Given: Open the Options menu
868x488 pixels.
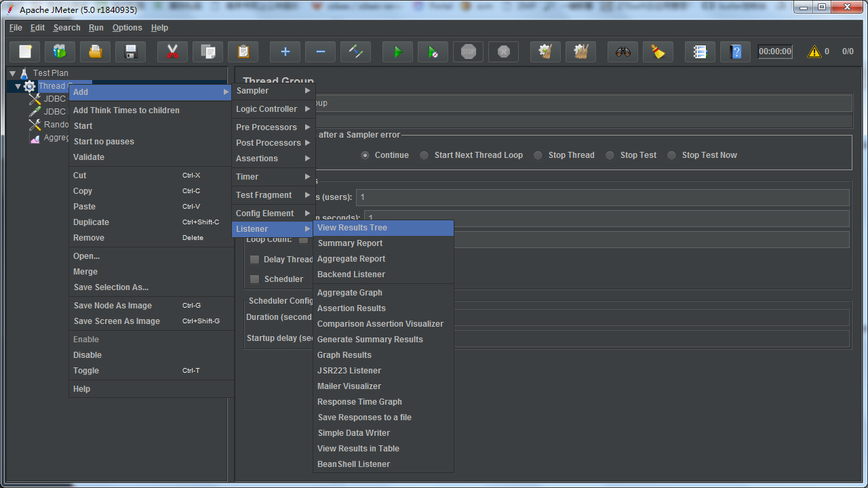Looking at the screenshot, I should click(x=127, y=28).
